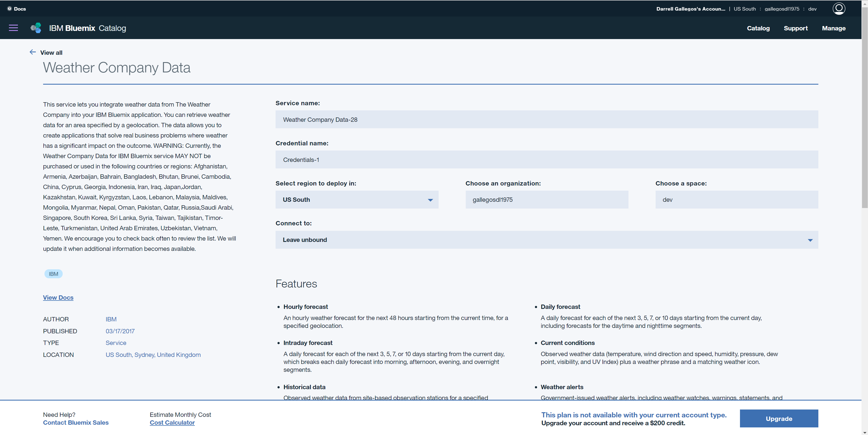
Task: Open the Catalog menu item
Action: (758, 28)
